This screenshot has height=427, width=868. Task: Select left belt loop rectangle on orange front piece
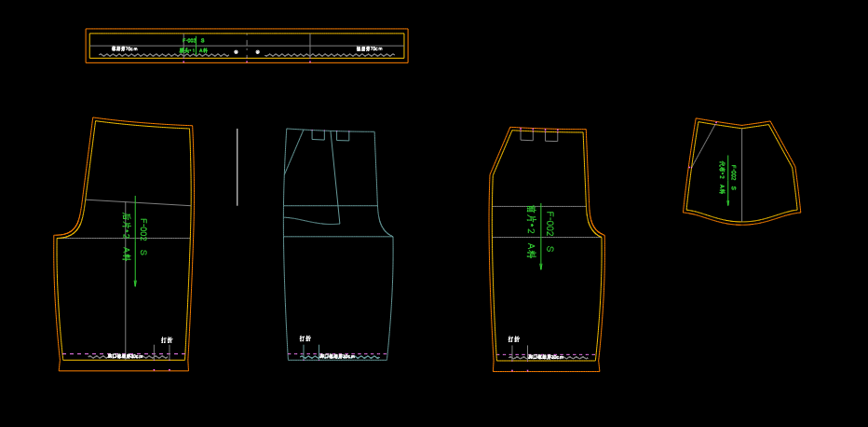coord(526,135)
